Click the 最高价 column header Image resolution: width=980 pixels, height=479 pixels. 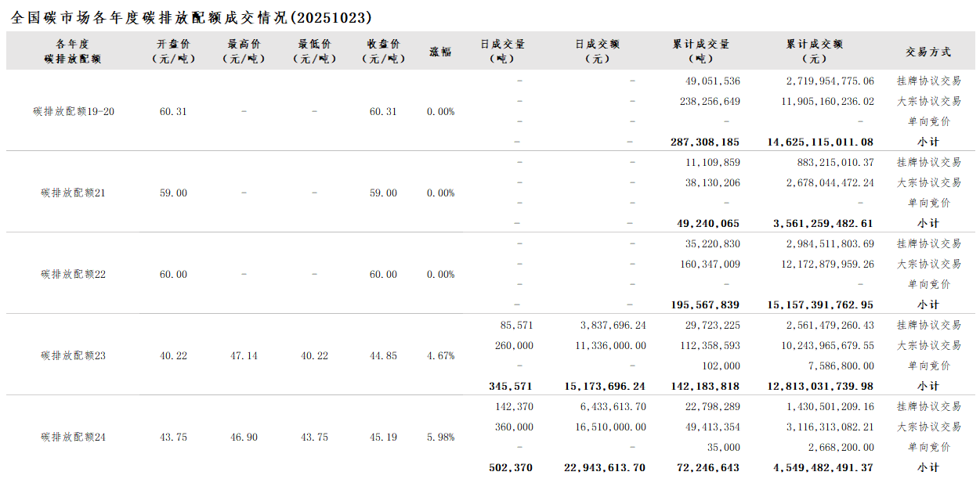click(244, 51)
